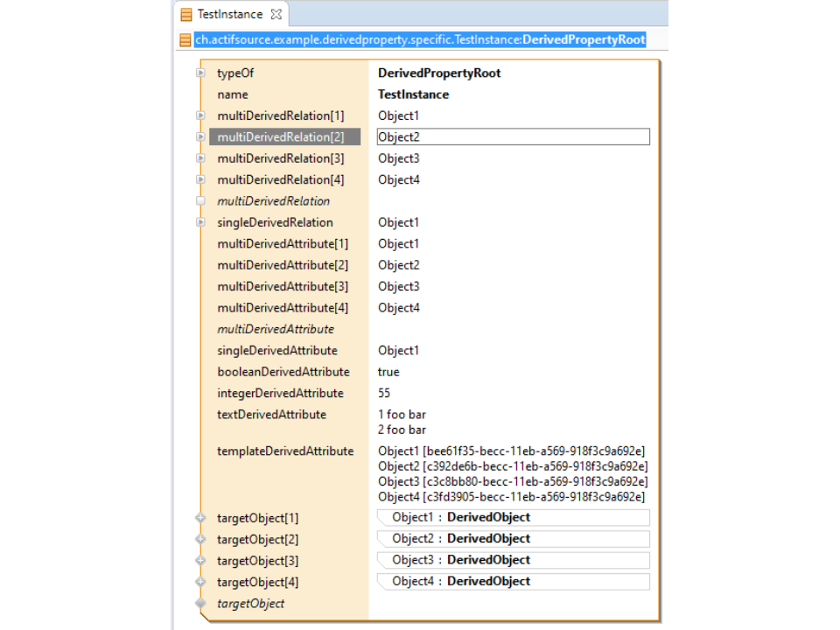The width and height of the screenshot is (840, 630).
Task: Click the diamond icon next to empty targetObject
Action: click(x=200, y=603)
